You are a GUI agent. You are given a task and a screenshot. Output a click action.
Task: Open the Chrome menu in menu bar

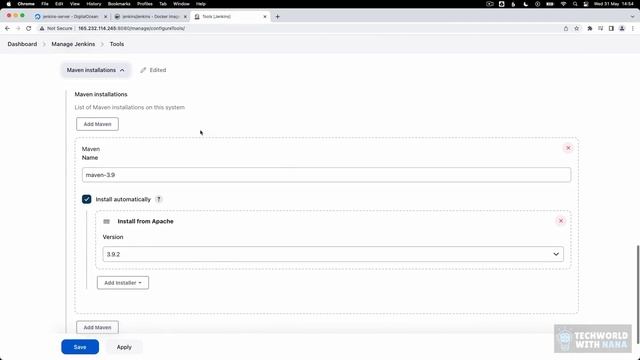pos(26,4)
